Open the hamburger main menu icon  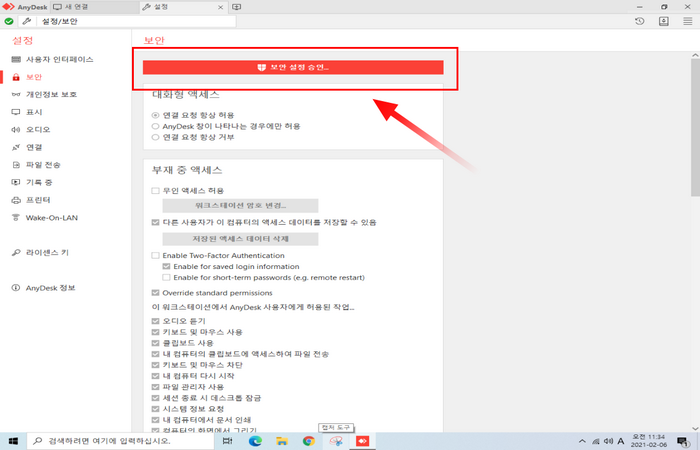[x=688, y=21]
